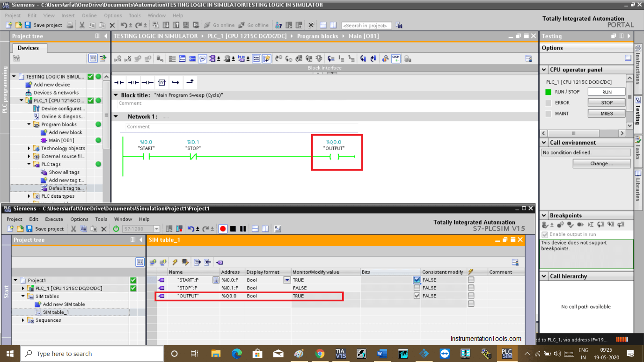This screenshot has width=644, height=362.
Task: Pause the simulation in PLCSIM
Action: [243, 229]
